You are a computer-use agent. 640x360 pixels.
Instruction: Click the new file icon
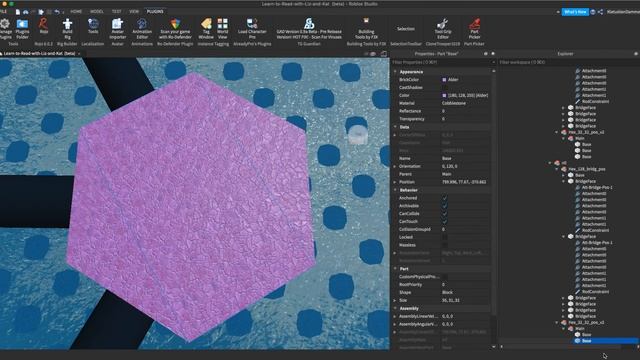[x=18, y=12]
